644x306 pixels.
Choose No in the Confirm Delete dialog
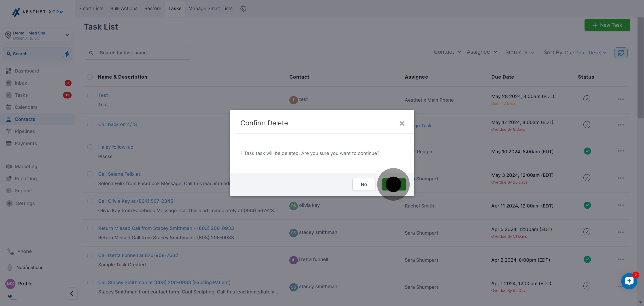tap(364, 184)
